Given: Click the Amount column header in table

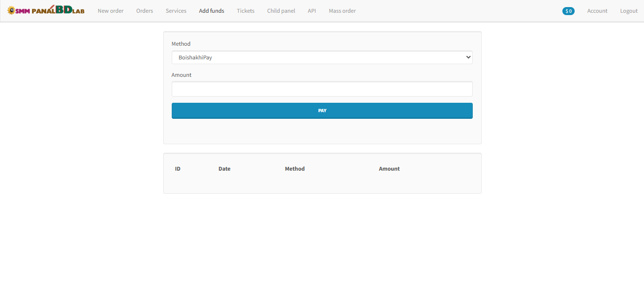Looking at the screenshot, I should [389, 169].
